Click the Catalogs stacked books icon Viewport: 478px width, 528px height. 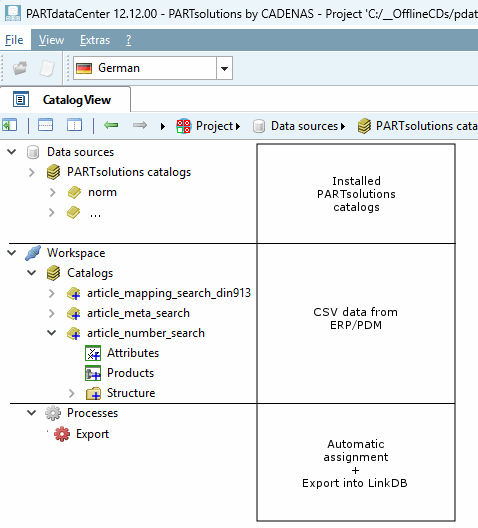54,273
